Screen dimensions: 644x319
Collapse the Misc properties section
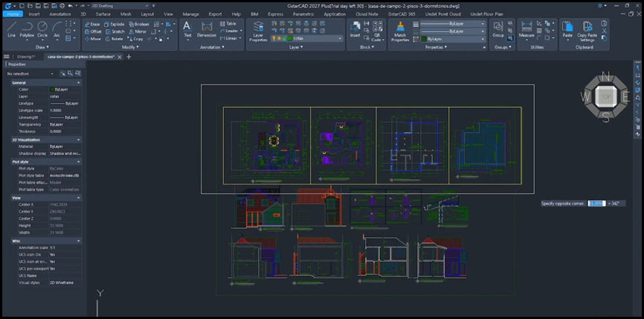point(78,241)
